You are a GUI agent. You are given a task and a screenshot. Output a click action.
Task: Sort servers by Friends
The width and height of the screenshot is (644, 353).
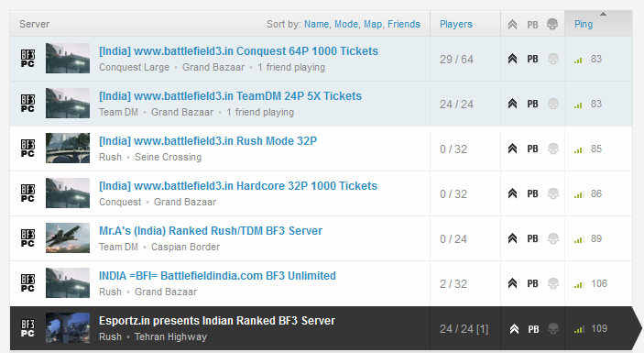[x=404, y=24]
